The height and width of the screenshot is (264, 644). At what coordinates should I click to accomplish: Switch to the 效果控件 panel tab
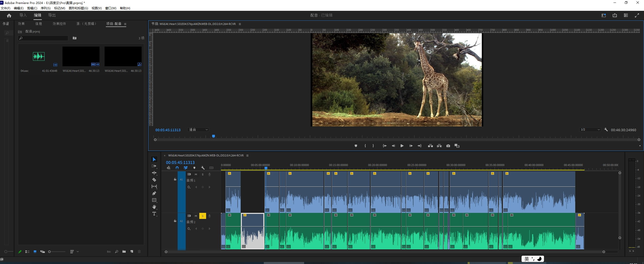pyautogui.click(x=59, y=24)
